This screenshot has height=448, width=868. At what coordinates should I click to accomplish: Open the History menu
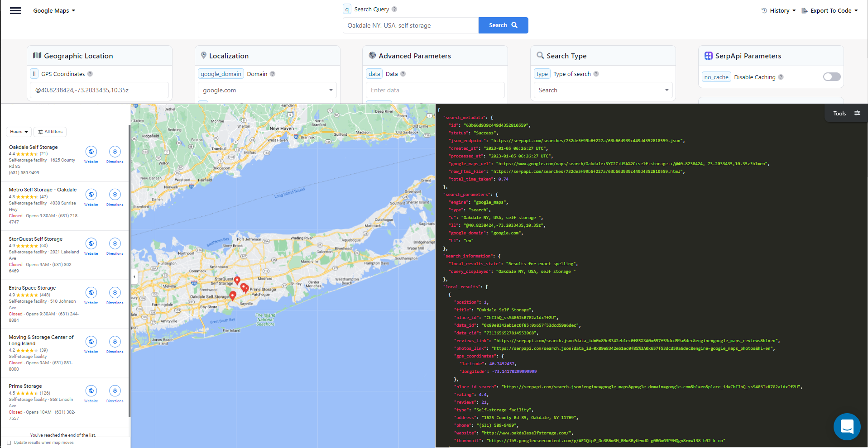coord(778,10)
